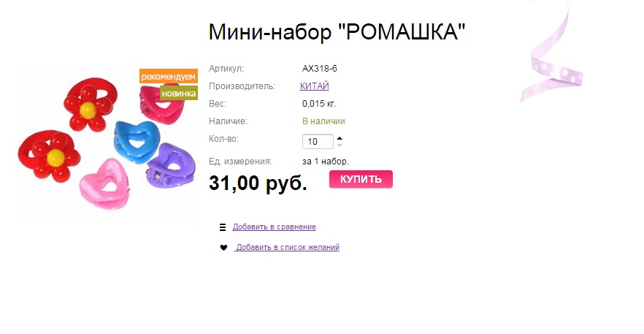The width and height of the screenshot is (644, 334).
Task: Open the КИТАЙ manufacturer link
Action: [314, 86]
